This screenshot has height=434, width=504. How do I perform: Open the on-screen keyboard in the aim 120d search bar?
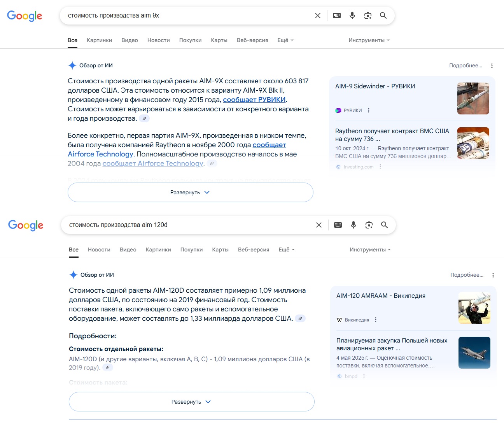(x=338, y=225)
